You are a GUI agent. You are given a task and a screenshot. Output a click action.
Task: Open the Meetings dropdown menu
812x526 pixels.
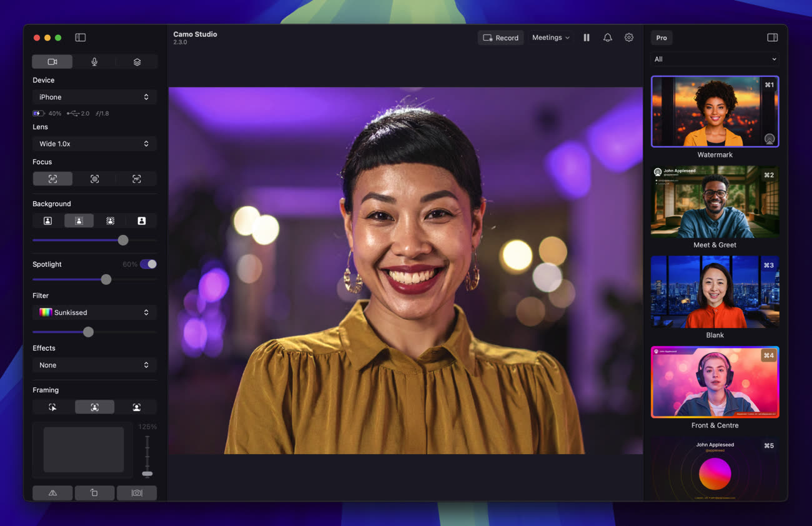550,37
